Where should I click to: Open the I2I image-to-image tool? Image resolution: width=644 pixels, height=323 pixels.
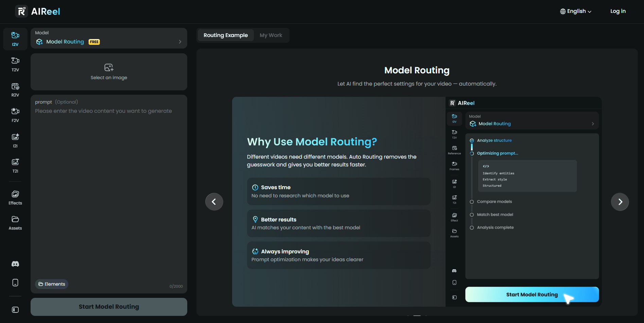[15, 141]
